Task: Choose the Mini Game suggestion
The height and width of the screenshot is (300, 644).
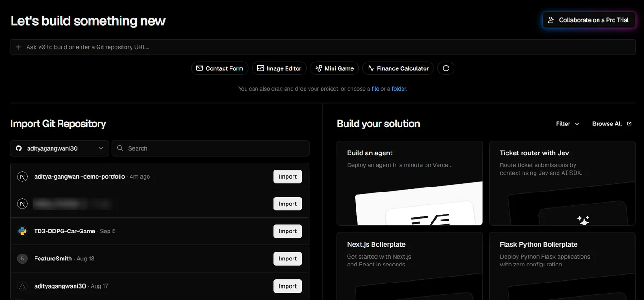Action: (x=334, y=68)
